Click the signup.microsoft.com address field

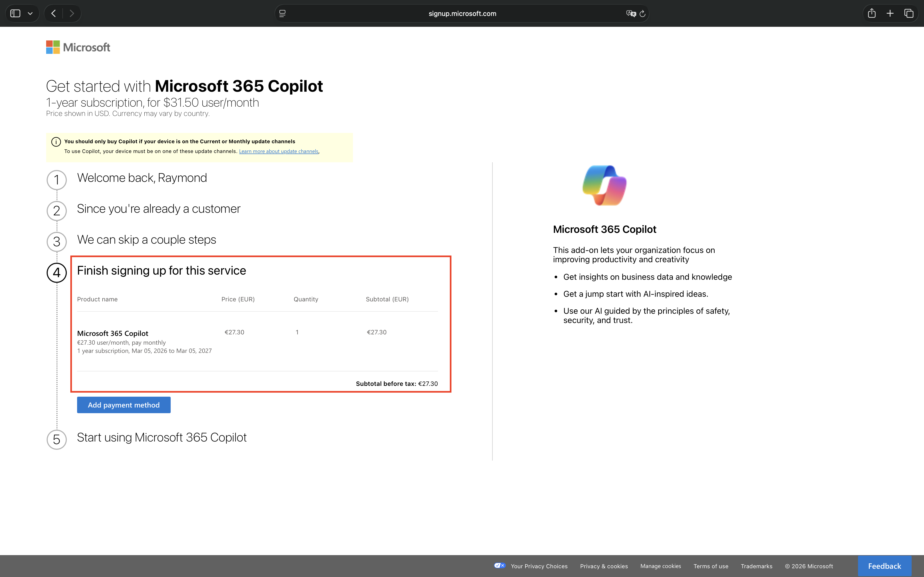click(x=462, y=13)
